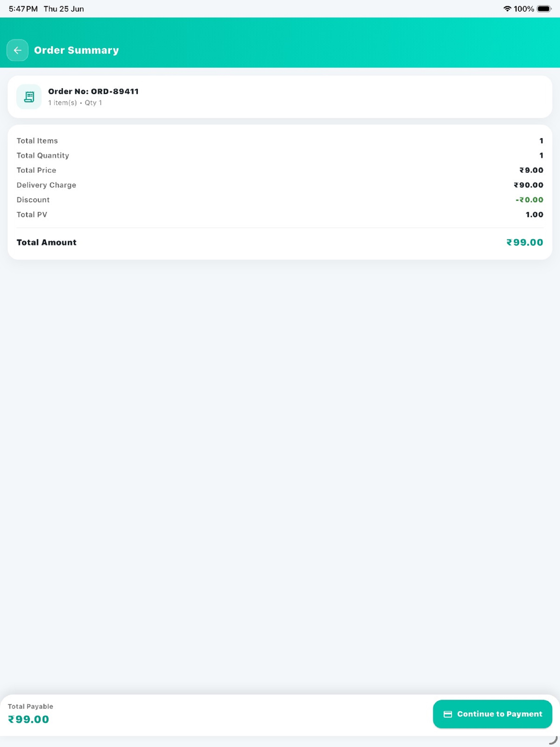560x747 pixels.
Task: Click the status bar time 5:47 PM
Action: [x=23, y=9]
